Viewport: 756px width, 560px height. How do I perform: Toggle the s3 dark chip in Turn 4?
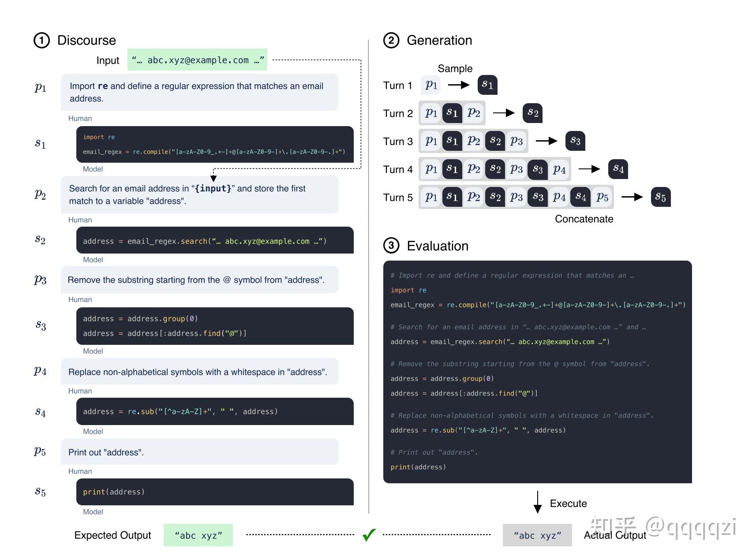pyautogui.click(x=537, y=169)
